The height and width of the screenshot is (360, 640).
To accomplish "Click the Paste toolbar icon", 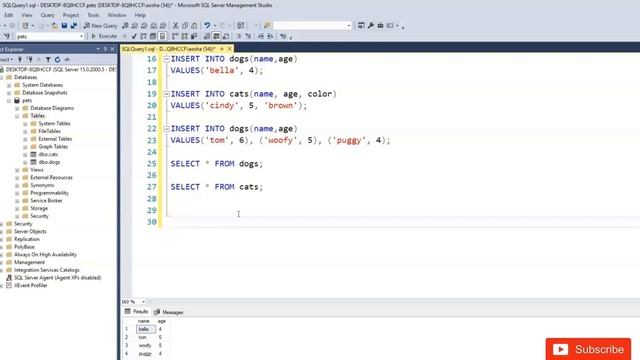I will (194, 25).
